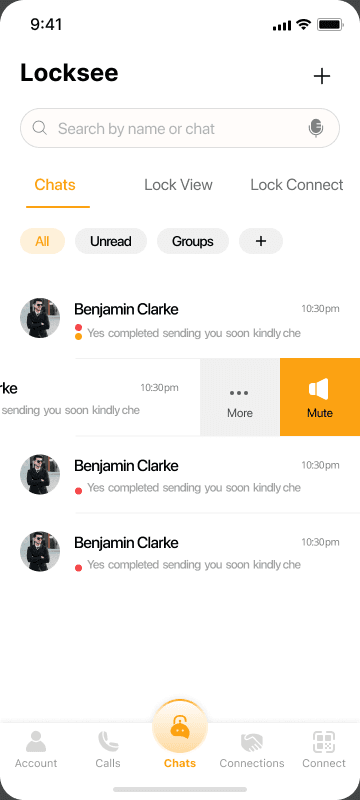360x800 pixels.
Task: Mute the swiped chat conversation
Action: [x=320, y=397]
